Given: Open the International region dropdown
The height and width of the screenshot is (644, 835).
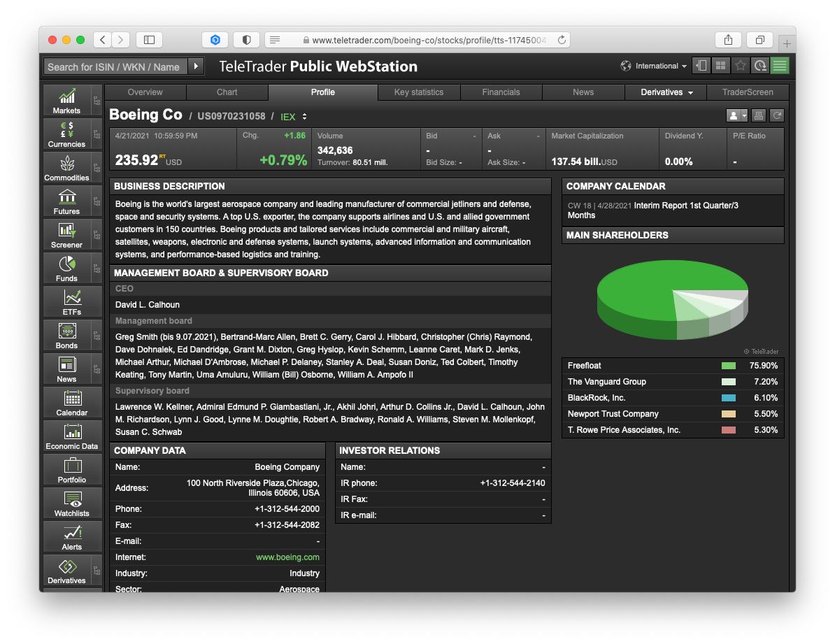Looking at the screenshot, I should [x=653, y=66].
